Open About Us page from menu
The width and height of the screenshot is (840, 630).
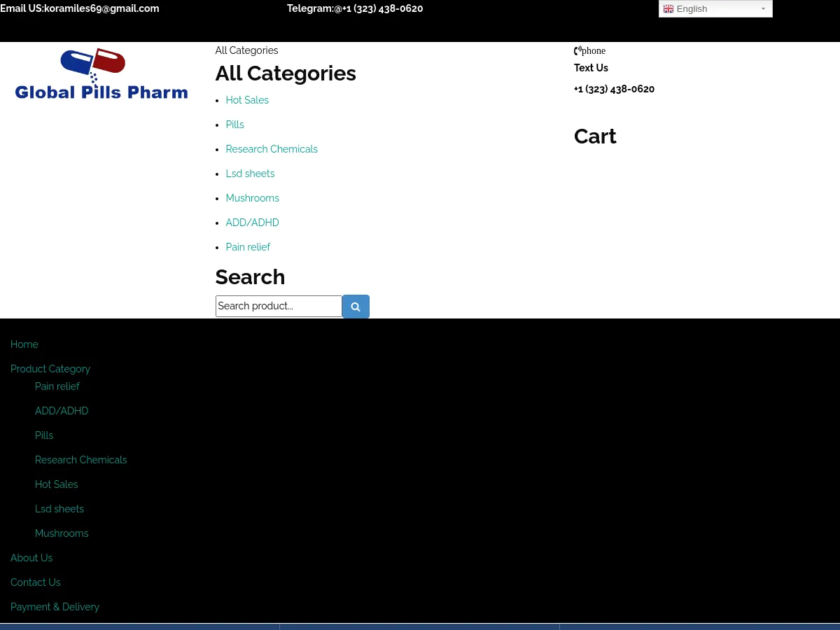31,558
